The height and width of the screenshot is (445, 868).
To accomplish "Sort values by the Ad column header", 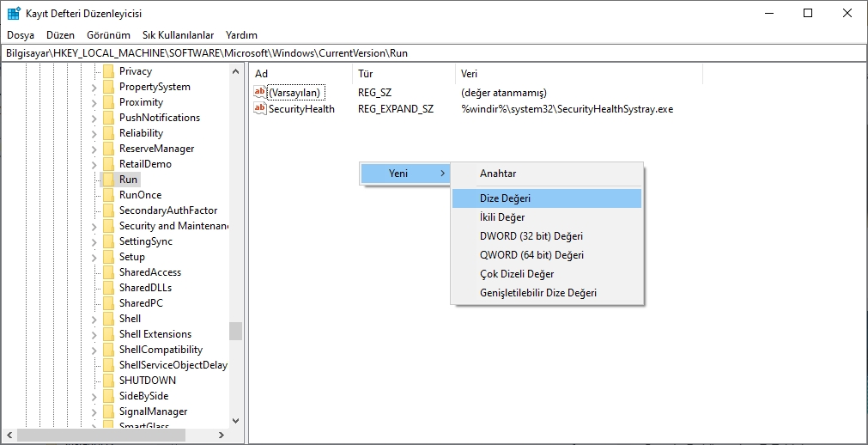I will [300, 74].
